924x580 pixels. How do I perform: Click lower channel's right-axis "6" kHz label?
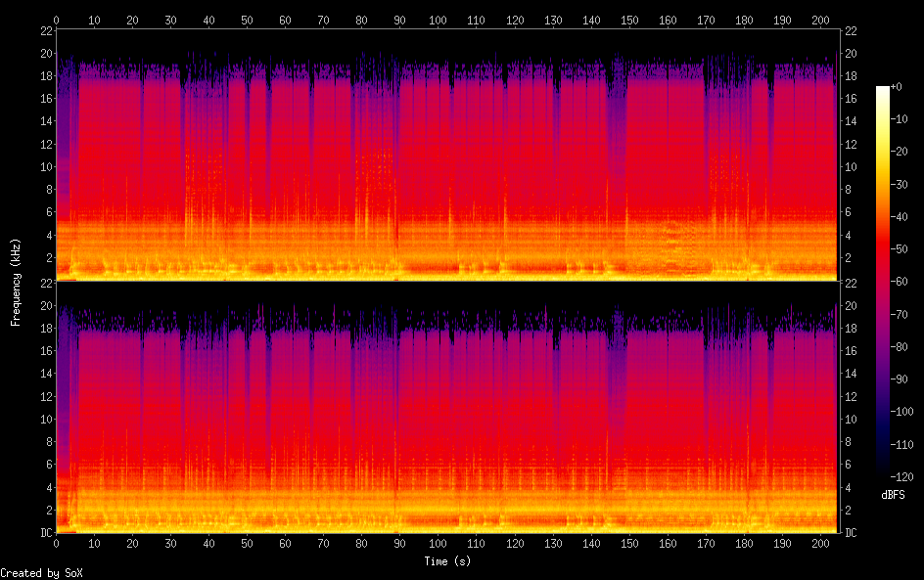coord(848,465)
